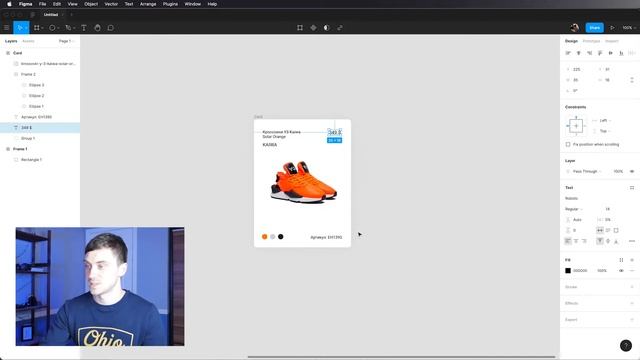Click Auto width text resize icon
The image size is (640, 360).
click(x=600, y=230)
